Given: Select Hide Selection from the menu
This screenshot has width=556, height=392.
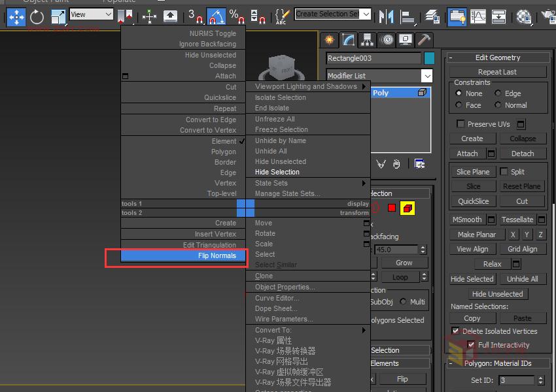Looking at the screenshot, I should tap(277, 172).
